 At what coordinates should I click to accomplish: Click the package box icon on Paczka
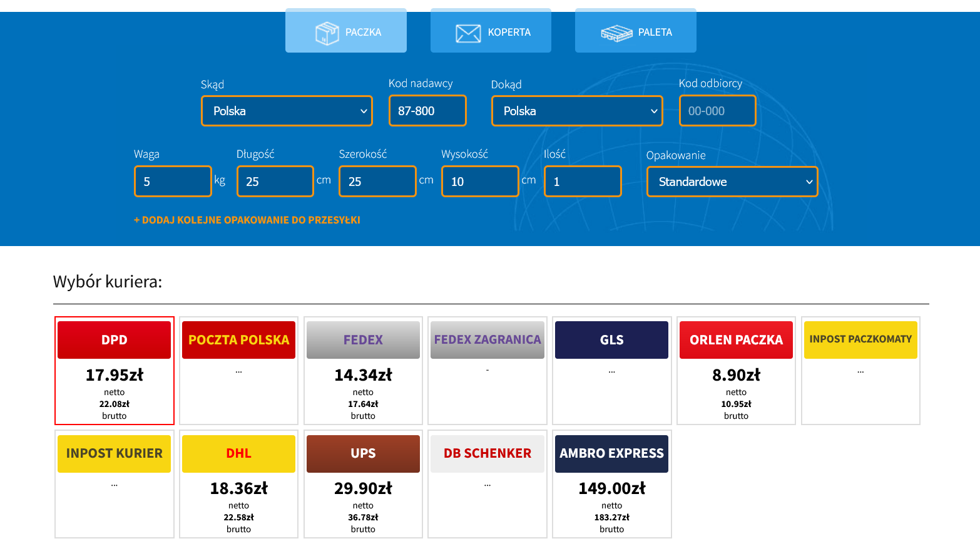point(327,33)
